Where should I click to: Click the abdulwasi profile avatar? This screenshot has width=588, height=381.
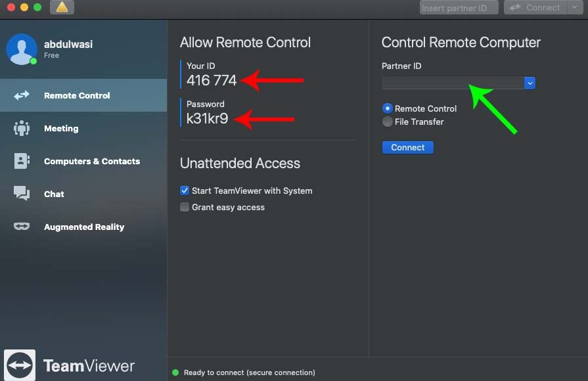[x=22, y=49]
